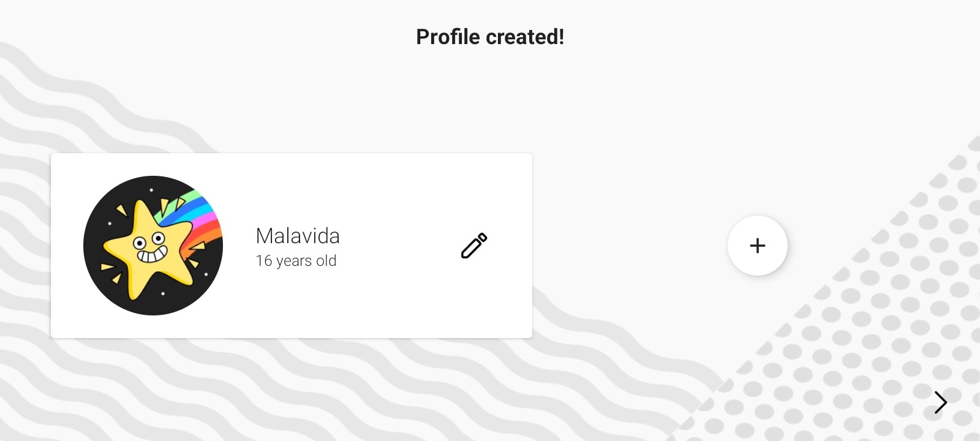
Task: Click the 'Profile created!' heading
Action: (490, 37)
